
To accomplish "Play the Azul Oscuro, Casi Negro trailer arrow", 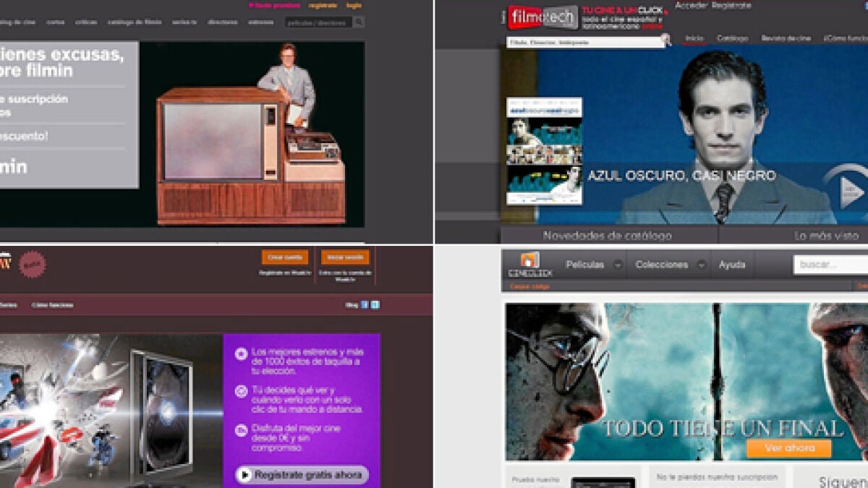I will tap(848, 191).
